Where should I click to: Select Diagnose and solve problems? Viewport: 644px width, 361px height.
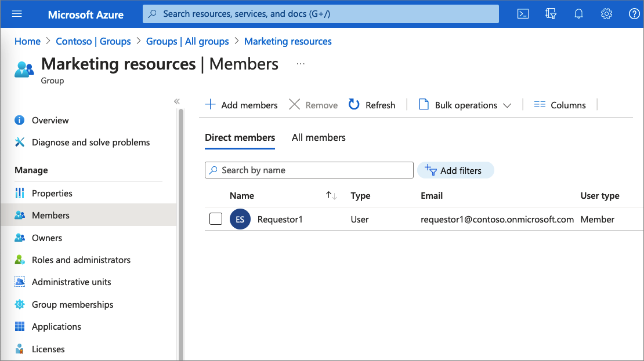coord(90,142)
